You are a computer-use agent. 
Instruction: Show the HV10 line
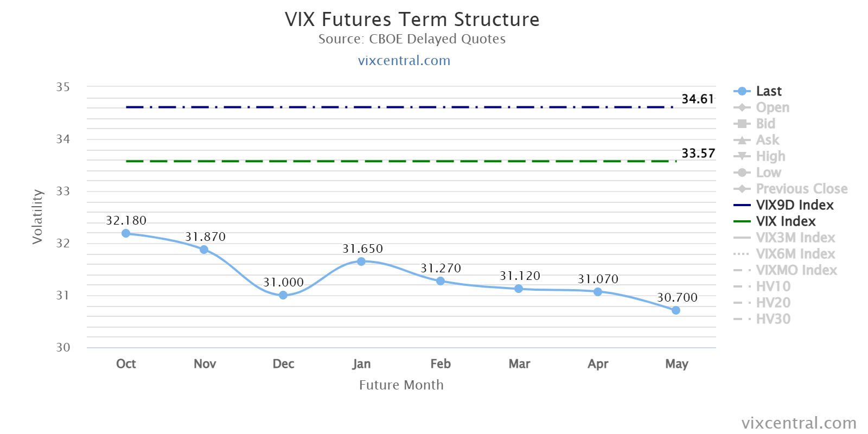coord(762,286)
